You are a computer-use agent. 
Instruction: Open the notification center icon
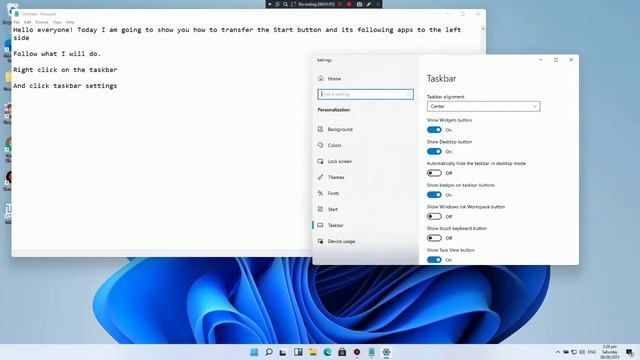(x=629, y=352)
